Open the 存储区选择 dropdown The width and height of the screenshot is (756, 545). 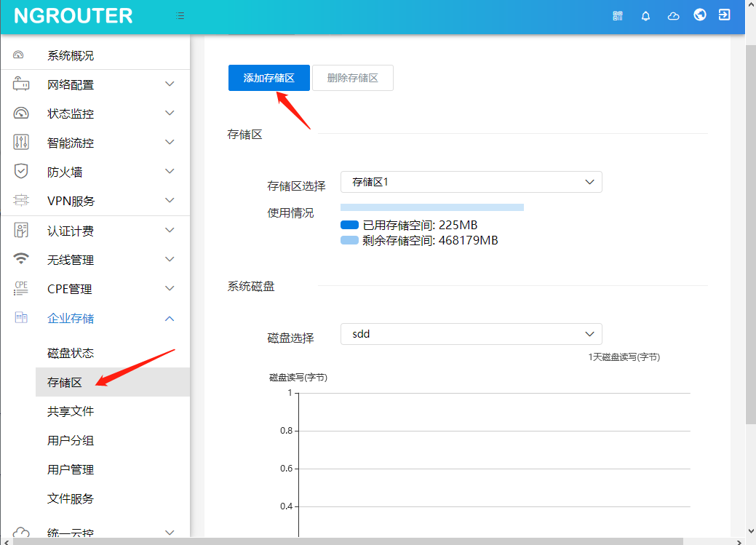click(x=471, y=182)
